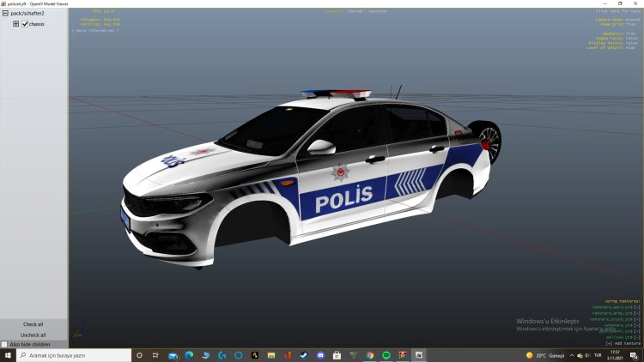Open the notification center icon

[x=635, y=355]
